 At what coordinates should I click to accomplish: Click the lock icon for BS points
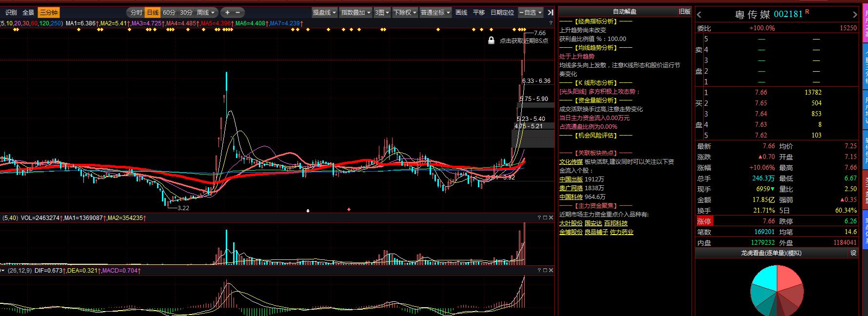491,40
